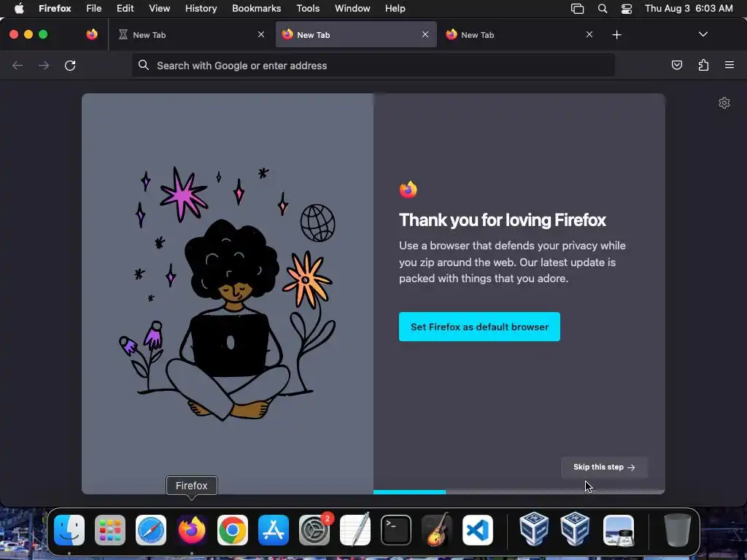
Task: Open the Extensions puzzle icon
Action: pos(703,65)
